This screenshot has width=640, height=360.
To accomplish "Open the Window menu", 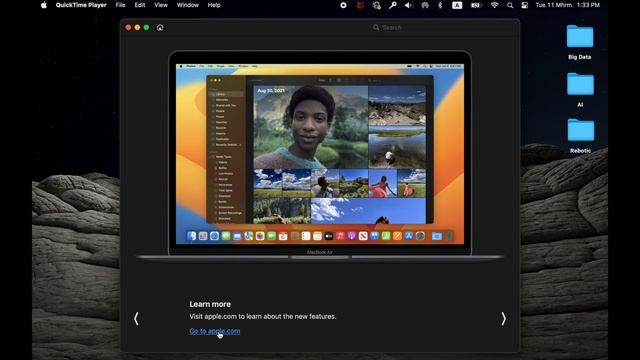I will click(187, 5).
